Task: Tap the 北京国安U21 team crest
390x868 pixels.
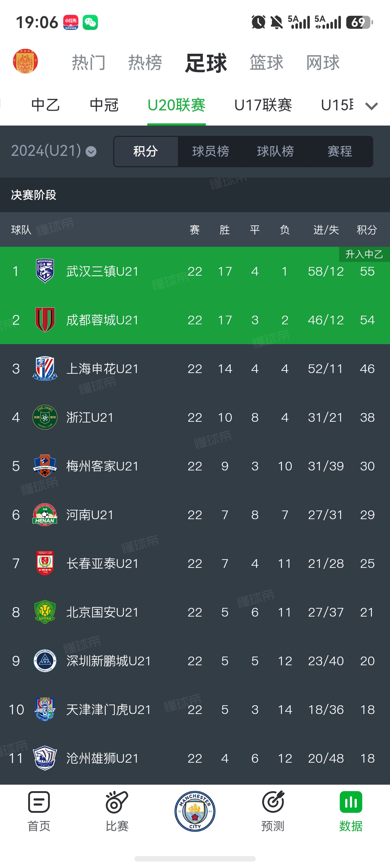Action: point(45,612)
